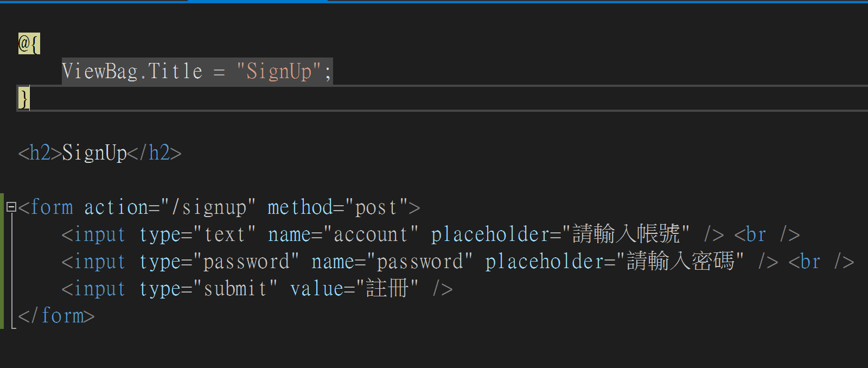The height and width of the screenshot is (368, 868).
Task: Click the "post" method value
Action: tap(376, 207)
